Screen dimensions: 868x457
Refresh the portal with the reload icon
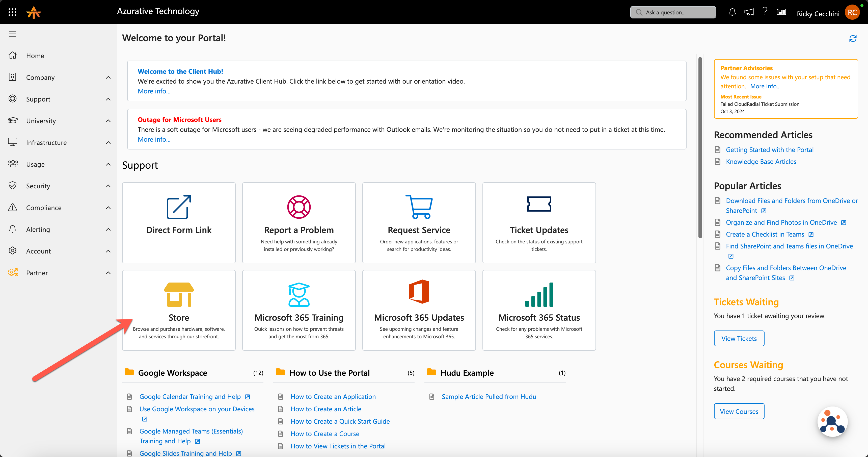(853, 38)
